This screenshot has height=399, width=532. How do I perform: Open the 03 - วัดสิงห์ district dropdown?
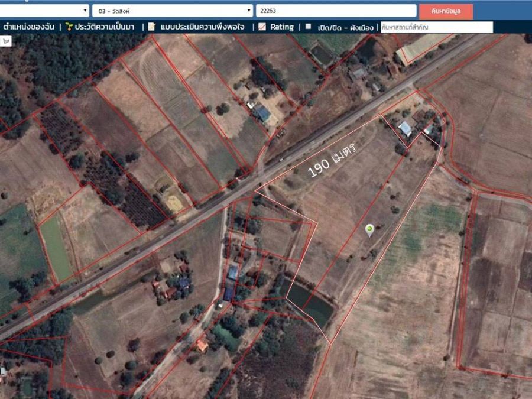[x=173, y=11]
